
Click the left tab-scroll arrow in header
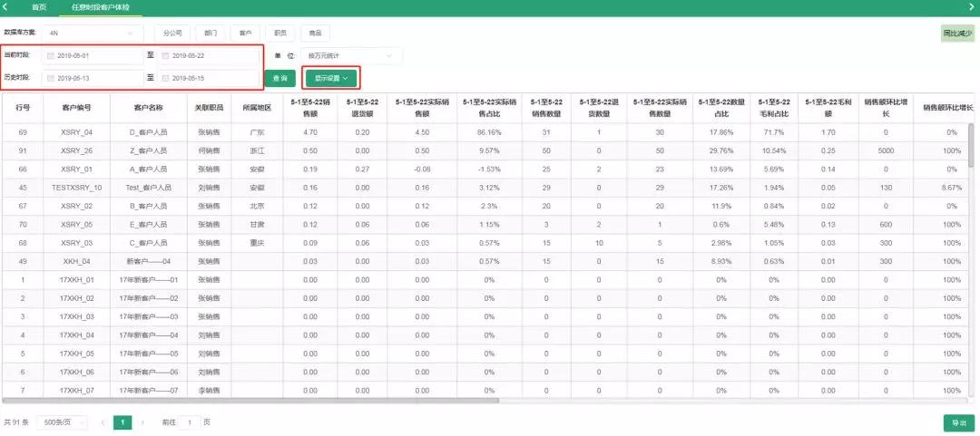[x=5, y=6]
